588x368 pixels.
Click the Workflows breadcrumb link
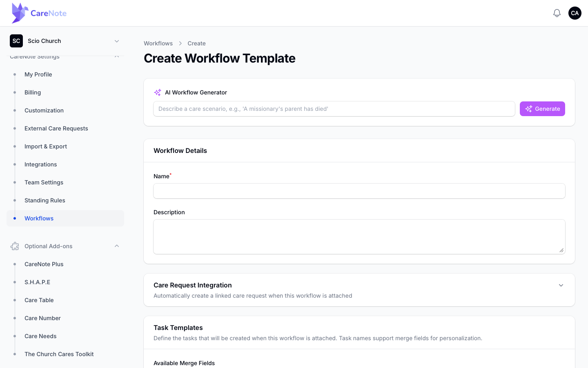(158, 43)
